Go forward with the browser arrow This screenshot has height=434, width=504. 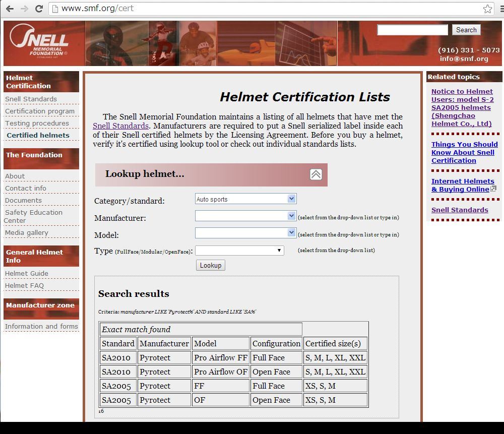tap(24, 9)
